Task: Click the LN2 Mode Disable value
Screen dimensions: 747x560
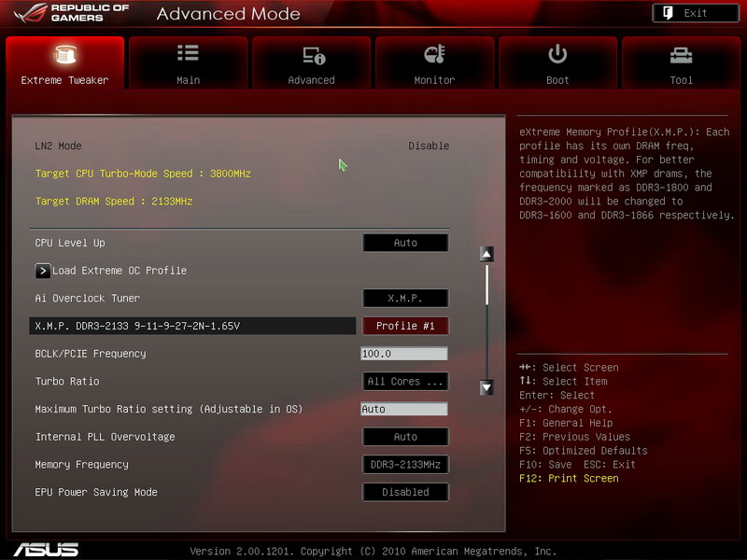Action: (429, 147)
